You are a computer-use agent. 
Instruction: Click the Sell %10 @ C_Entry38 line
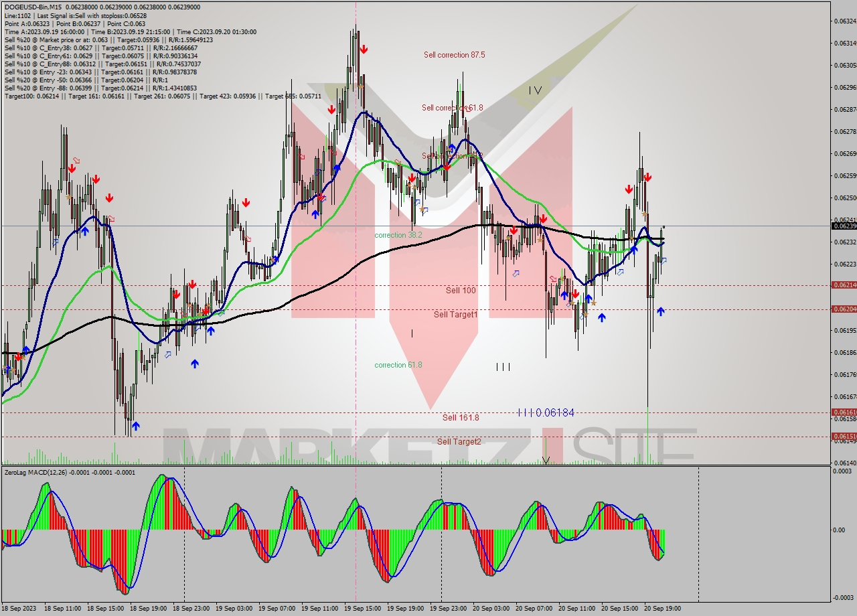tap(101, 48)
